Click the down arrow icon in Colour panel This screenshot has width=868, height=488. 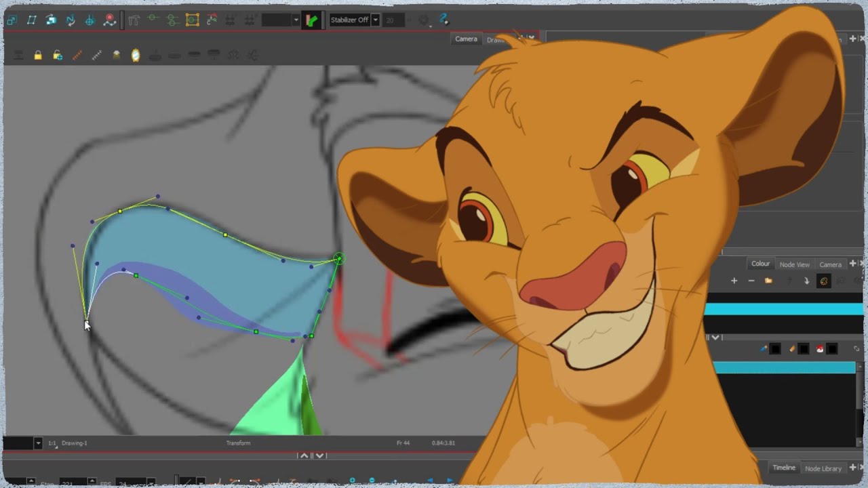[806, 281]
